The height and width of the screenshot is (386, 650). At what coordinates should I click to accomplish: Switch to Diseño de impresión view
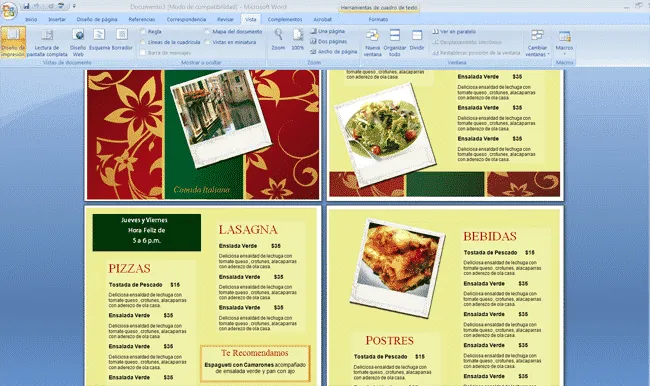pos(13,42)
